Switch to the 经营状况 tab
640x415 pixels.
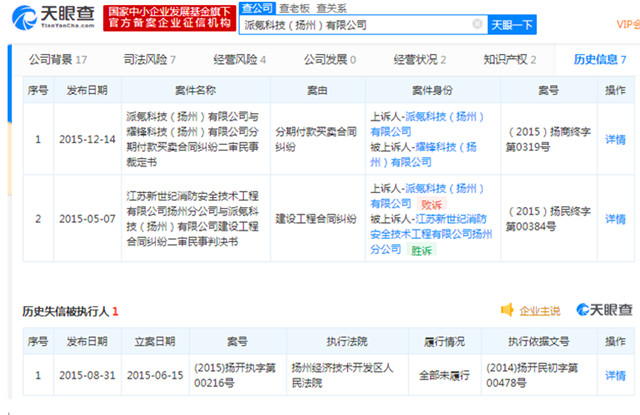(420, 60)
